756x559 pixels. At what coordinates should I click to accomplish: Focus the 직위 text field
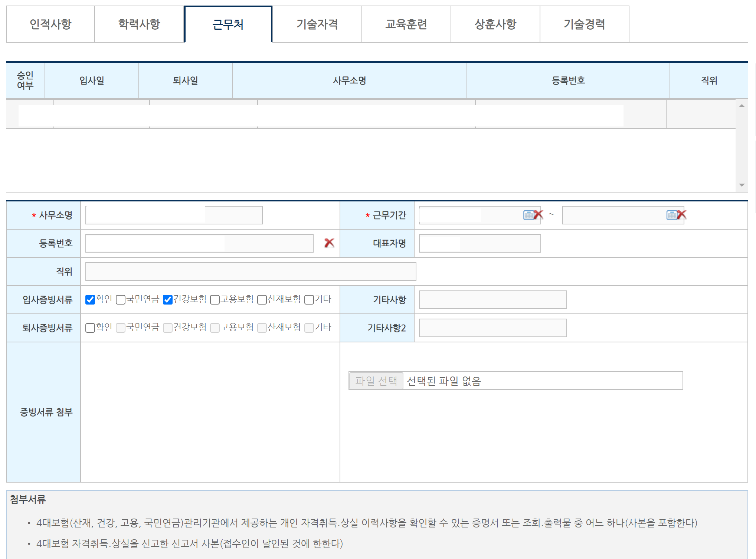click(251, 272)
